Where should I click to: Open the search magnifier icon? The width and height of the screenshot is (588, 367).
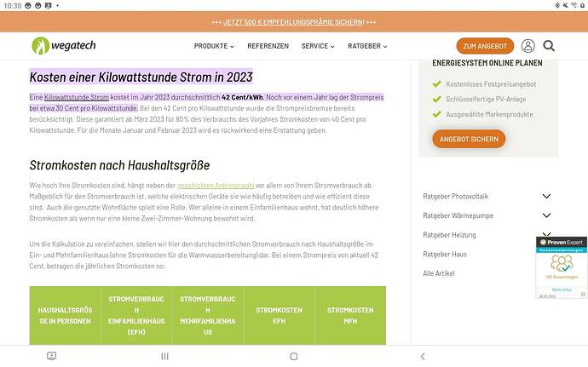(x=549, y=46)
